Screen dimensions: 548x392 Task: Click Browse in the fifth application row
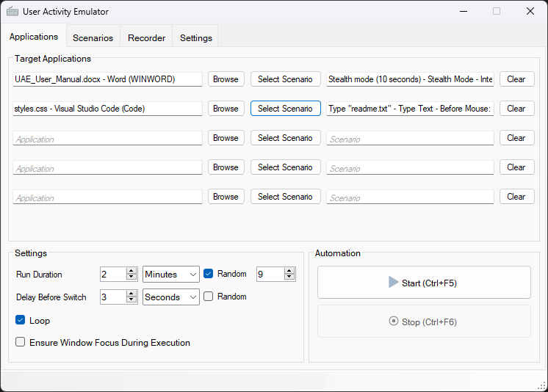[226, 197]
